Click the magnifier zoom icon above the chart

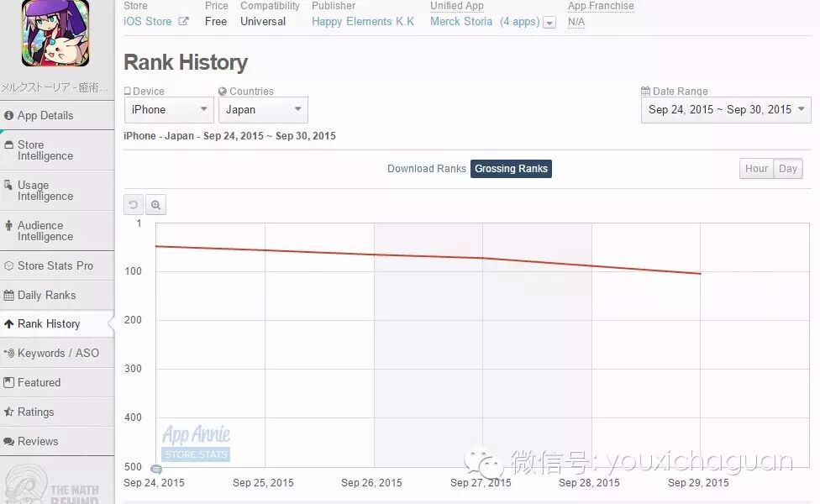point(156,204)
